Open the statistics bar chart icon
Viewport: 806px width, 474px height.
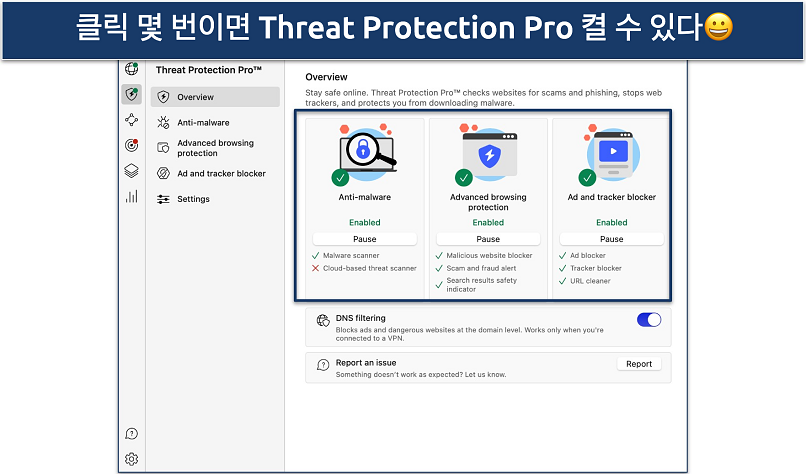click(132, 196)
